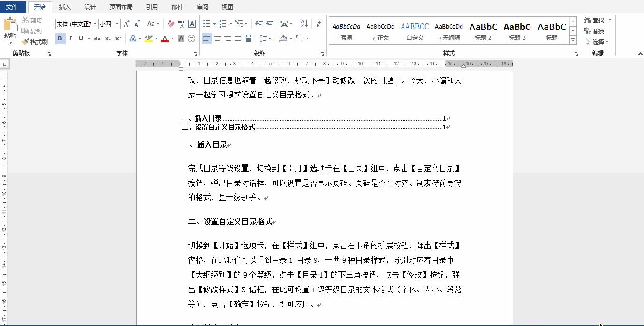Shrink font size with the smaller A icon
The image size is (644, 326).
(x=137, y=24)
